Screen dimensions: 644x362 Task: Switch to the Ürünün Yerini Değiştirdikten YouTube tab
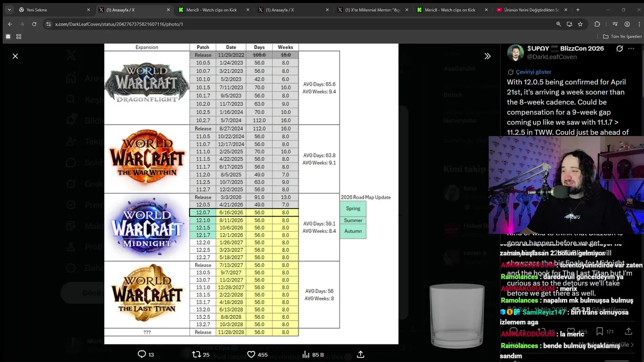531,10
